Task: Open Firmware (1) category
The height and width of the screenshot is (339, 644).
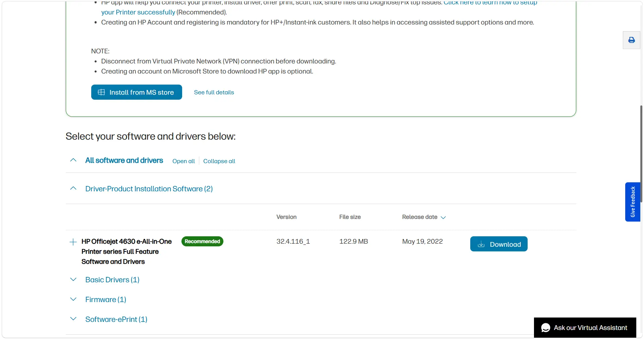Action: tap(106, 300)
